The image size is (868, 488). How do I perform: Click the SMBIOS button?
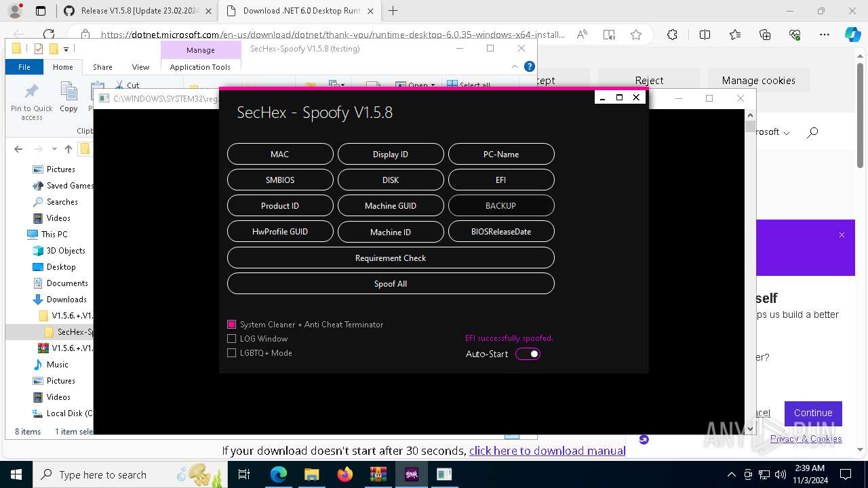pos(280,180)
